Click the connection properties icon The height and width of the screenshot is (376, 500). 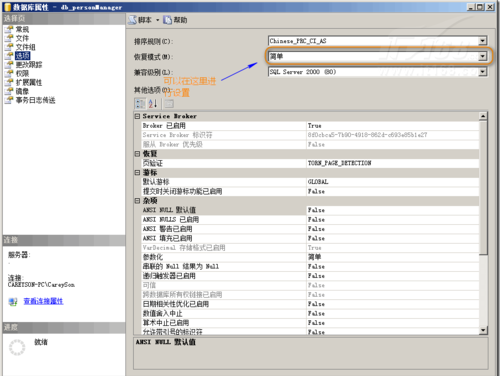point(13,302)
